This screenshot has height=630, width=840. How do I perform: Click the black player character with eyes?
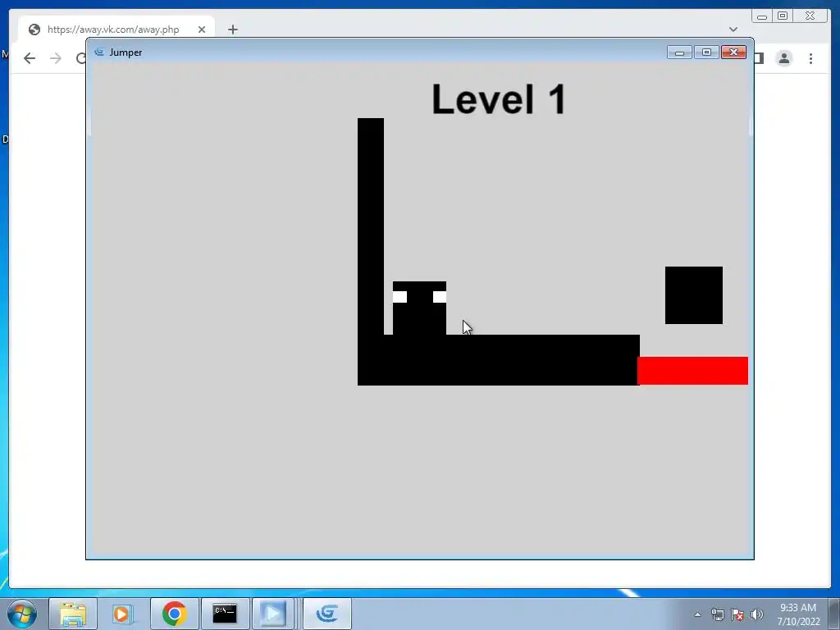419,308
